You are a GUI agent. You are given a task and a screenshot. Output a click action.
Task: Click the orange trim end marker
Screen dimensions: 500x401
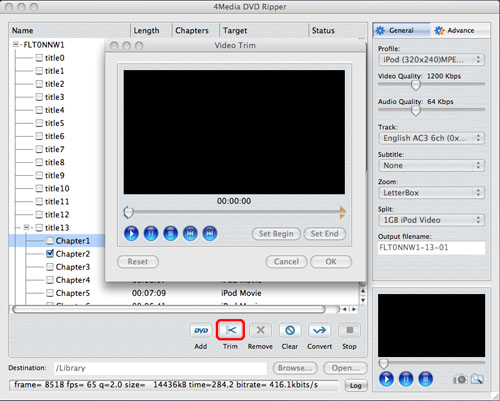click(343, 213)
